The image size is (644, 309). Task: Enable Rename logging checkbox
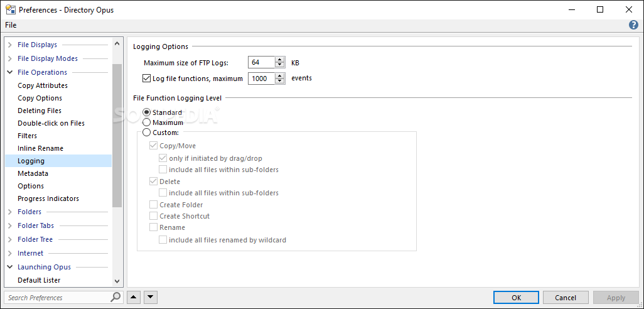click(154, 227)
